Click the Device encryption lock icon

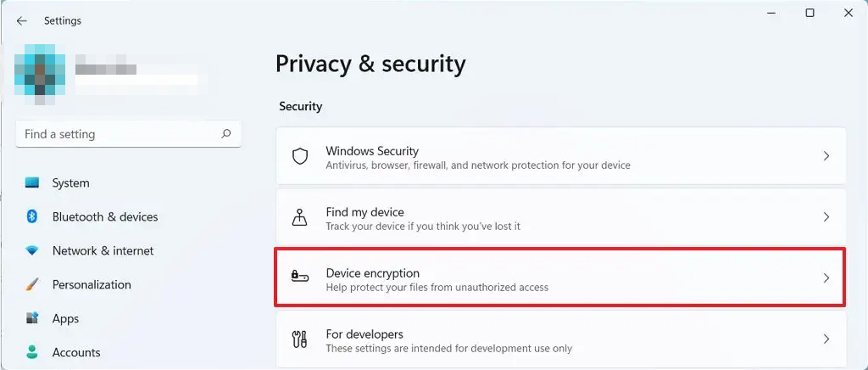coord(300,278)
